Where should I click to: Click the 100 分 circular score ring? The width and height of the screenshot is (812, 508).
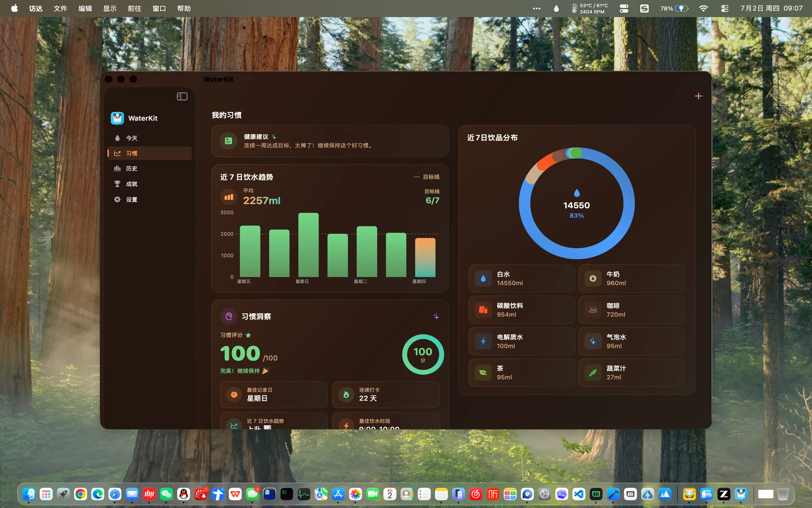coord(423,354)
